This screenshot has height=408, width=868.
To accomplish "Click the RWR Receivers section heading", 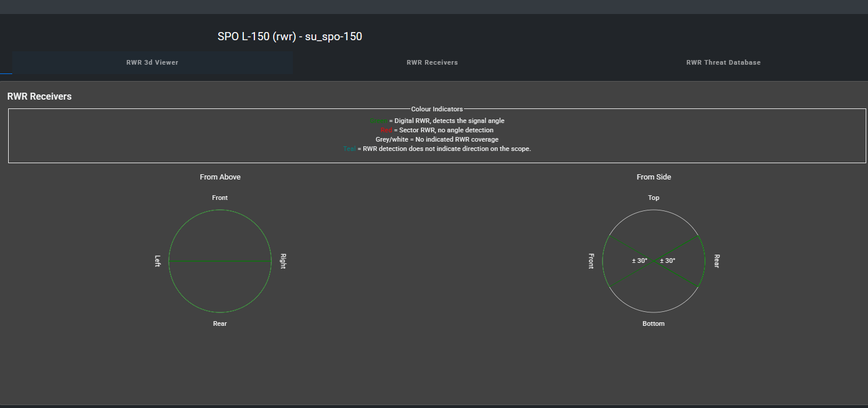I will (40, 96).
